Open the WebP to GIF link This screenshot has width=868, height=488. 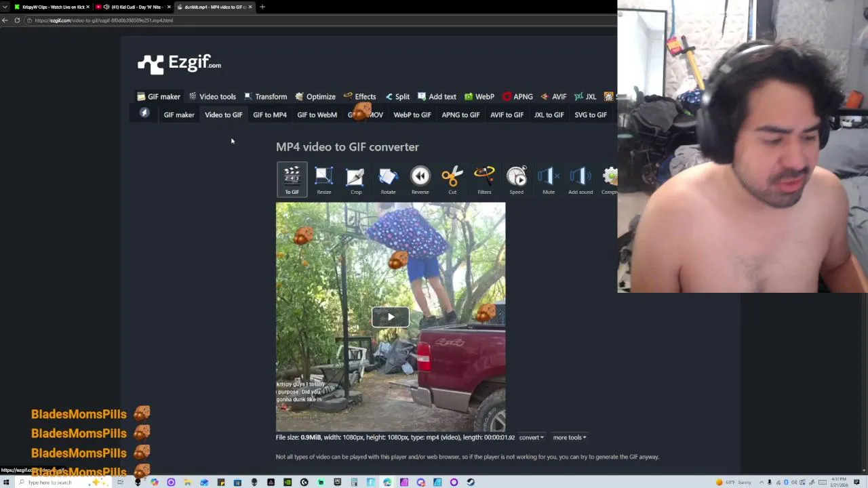coord(412,115)
